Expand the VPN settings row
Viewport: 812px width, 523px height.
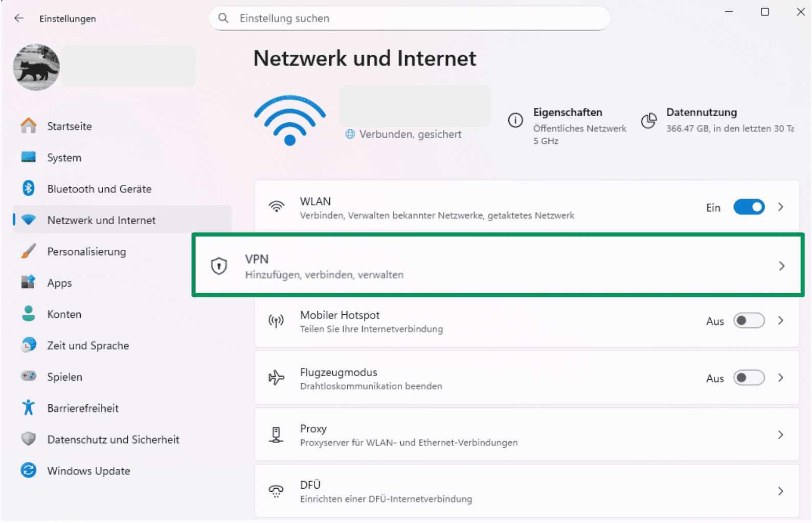[x=781, y=266]
